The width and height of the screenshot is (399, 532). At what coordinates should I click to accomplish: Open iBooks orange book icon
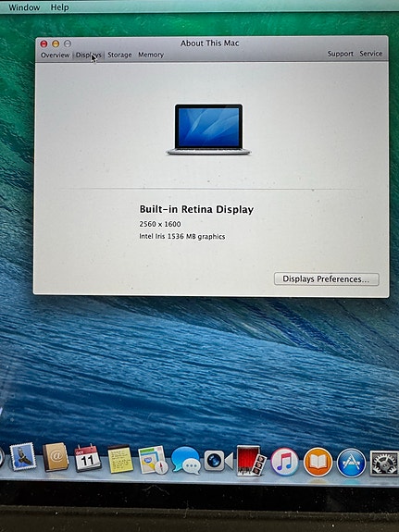coord(318,462)
